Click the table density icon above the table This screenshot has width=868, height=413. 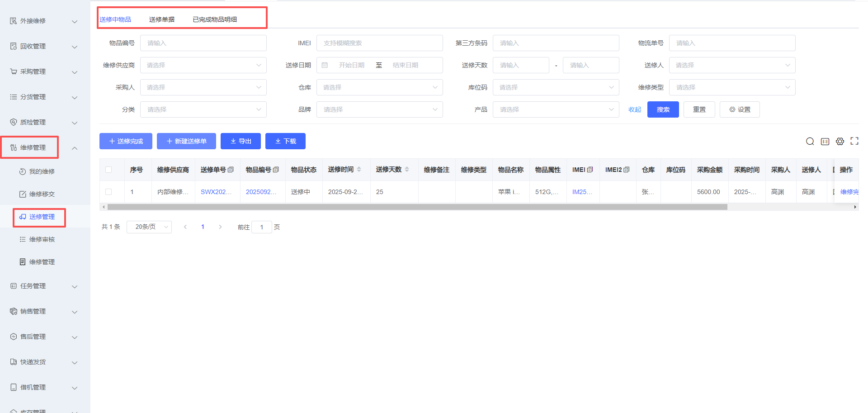tap(825, 142)
